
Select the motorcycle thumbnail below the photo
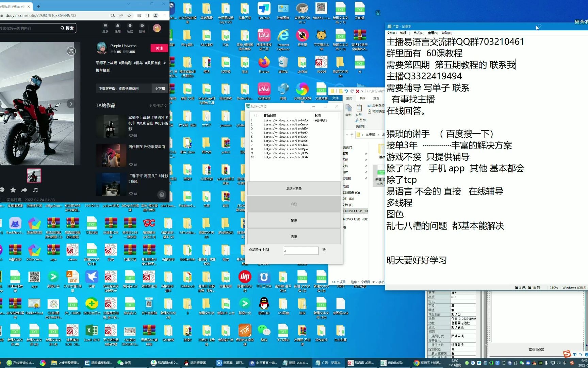(34, 175)
